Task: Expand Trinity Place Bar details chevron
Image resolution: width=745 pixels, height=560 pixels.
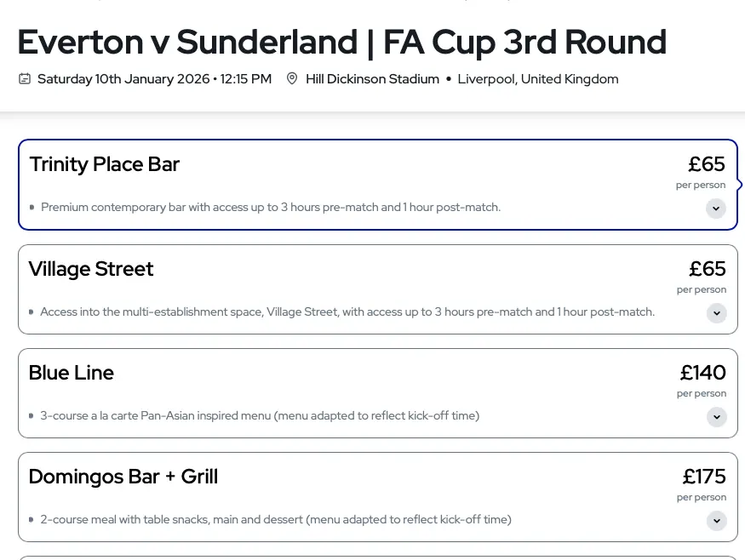Action: point(715,209)
